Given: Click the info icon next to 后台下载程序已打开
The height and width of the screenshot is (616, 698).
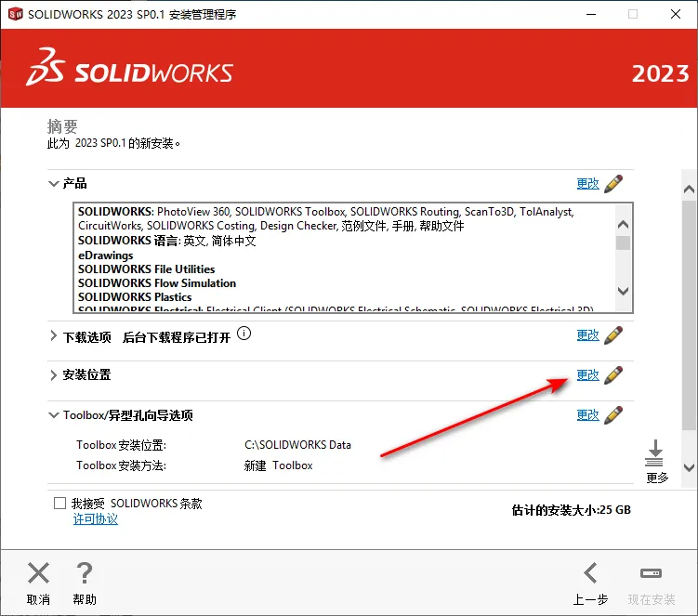Looking at the screenshot, I should tap(244, 333).
